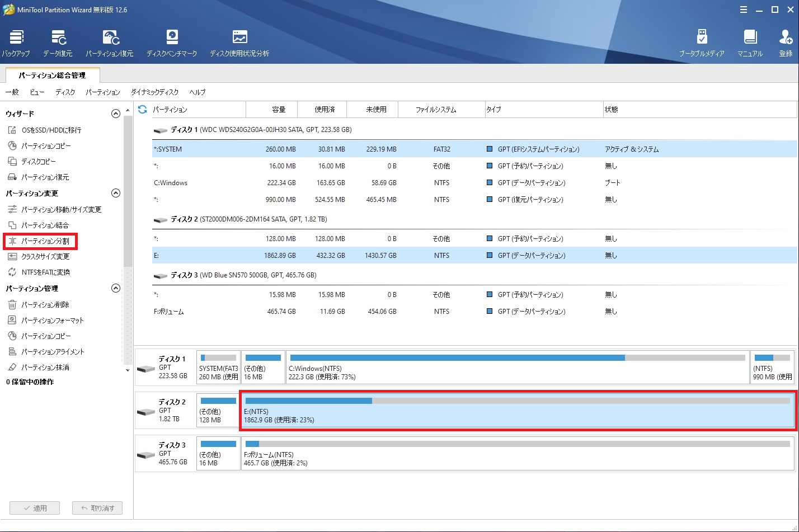Sort by 状態 column header

(x=700, y=110)
